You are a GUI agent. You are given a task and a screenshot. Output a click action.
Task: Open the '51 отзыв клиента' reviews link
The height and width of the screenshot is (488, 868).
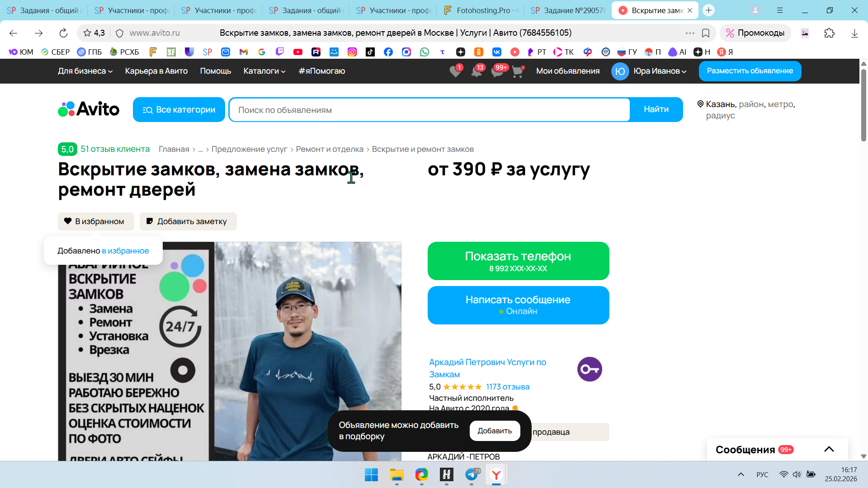115,149
